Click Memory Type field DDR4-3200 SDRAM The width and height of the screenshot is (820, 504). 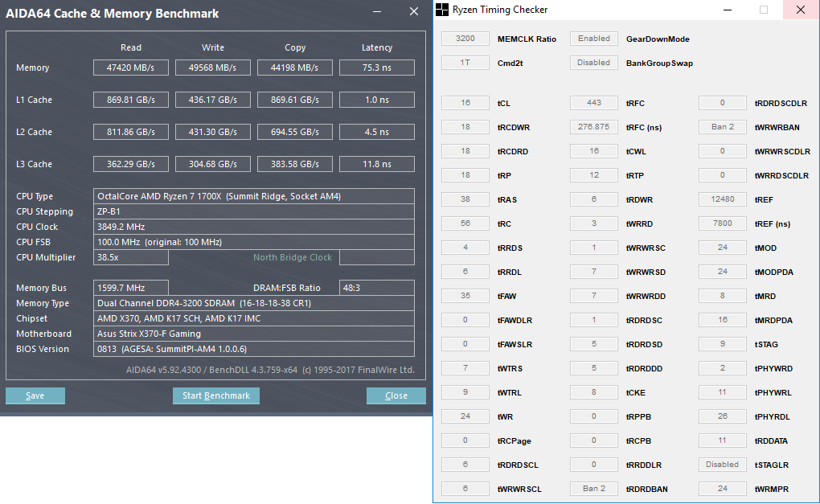(x=253, y=303)
